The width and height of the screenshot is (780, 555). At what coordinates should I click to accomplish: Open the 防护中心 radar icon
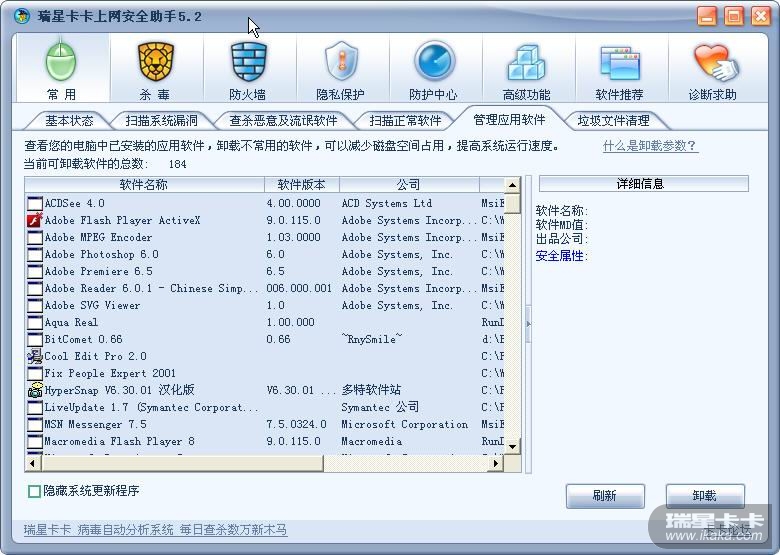tap(434, 62)
